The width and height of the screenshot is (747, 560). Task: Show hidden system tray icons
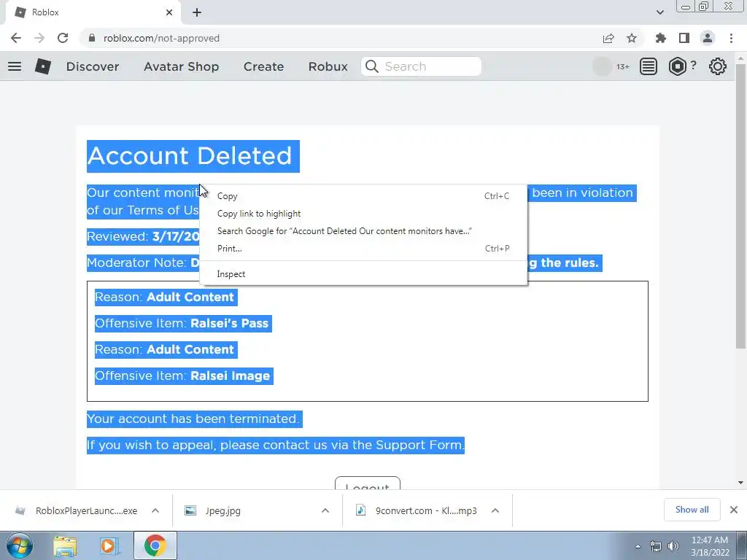638,546
